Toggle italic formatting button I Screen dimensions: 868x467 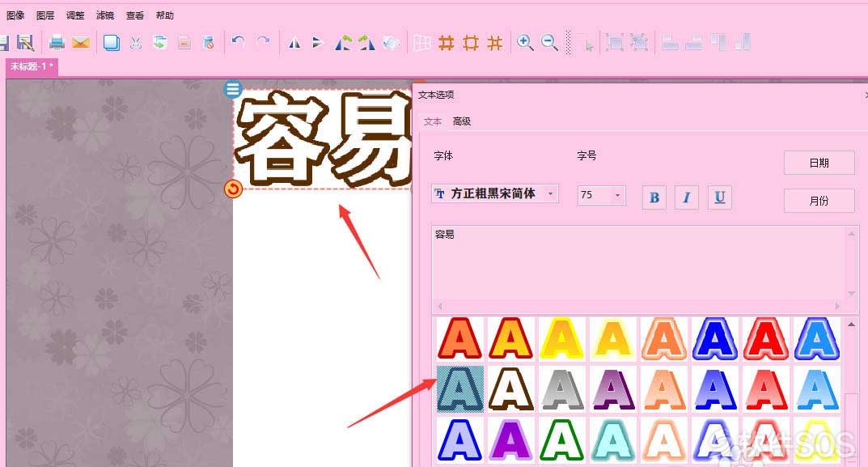pyautogui.click(x=687, y=197)
